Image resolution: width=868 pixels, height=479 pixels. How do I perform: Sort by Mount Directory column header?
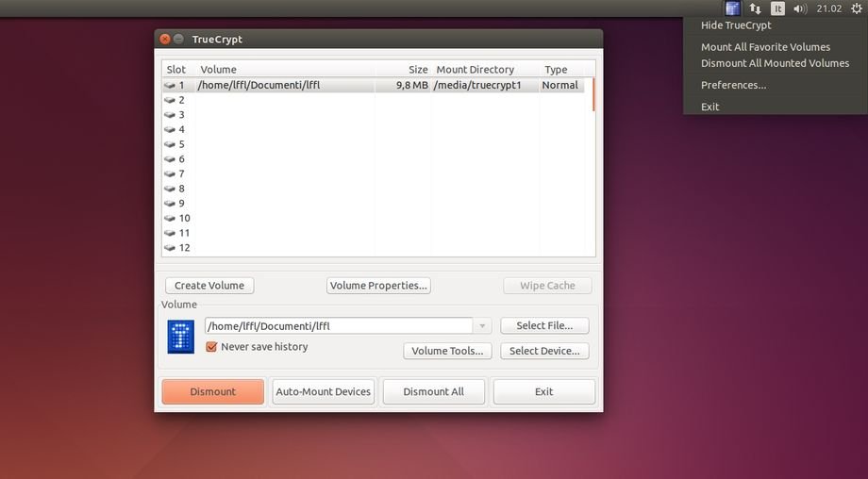pos(485,70)
